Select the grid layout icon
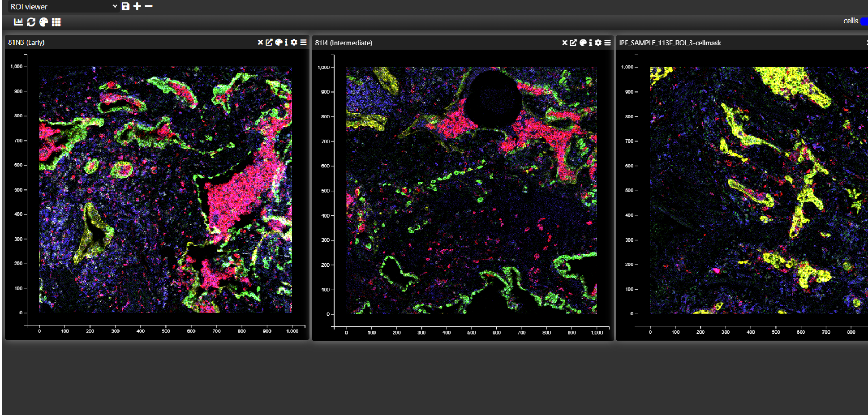The image size is (868, 415). 56,21
